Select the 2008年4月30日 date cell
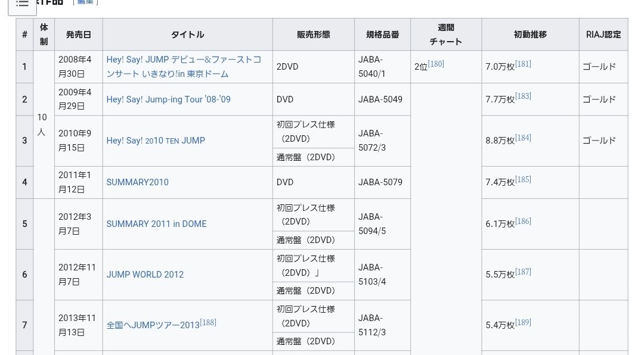Image resolution: width=644 pixels, height=355 pixels. pos(79,67)
